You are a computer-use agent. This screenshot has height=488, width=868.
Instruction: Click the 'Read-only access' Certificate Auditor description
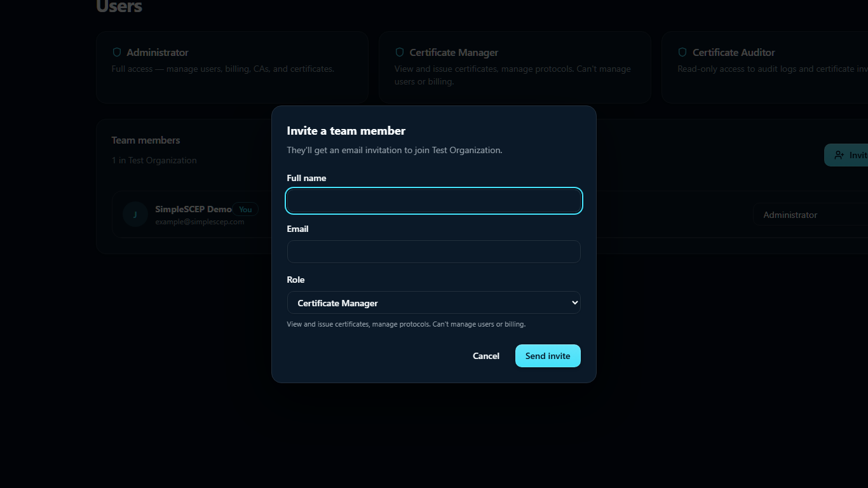pyautogui.click(x=773, y=69)
